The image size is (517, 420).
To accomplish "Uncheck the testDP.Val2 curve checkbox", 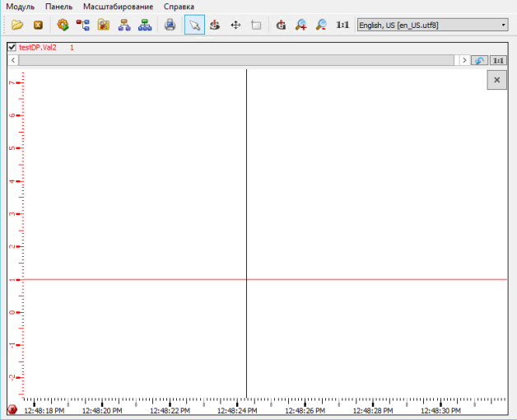I will (12, 48).
